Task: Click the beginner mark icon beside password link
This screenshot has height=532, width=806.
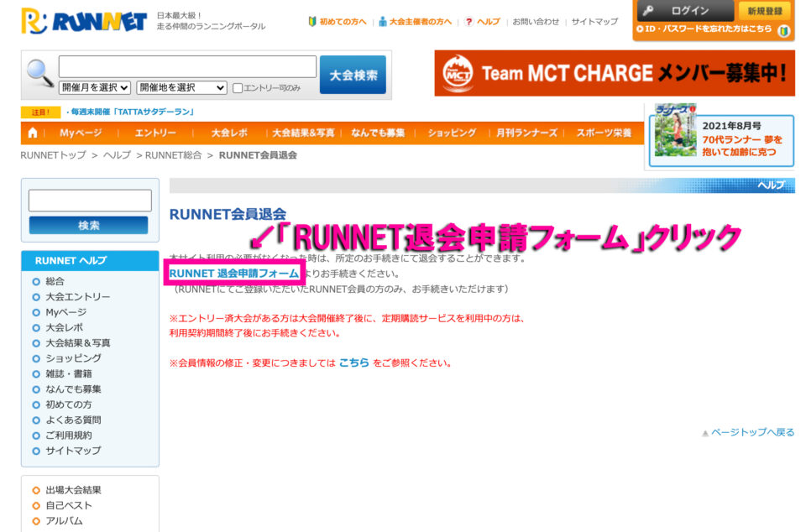Action: 783,31
